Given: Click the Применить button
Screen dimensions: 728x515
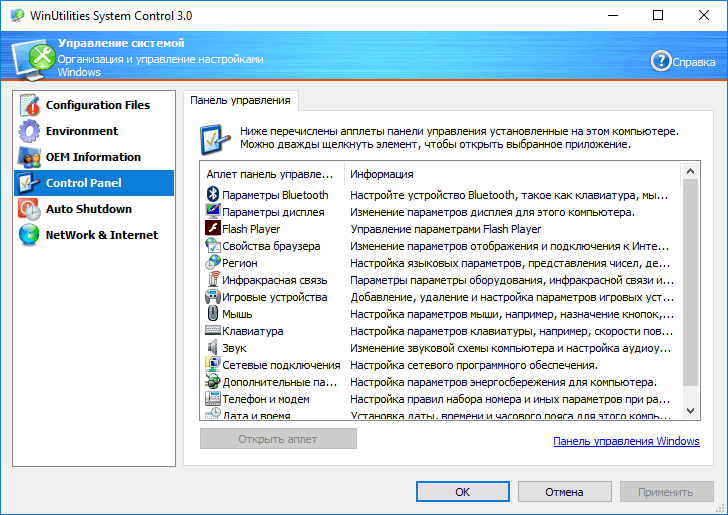Looking at the screenshot, I should tap(667, 492).
